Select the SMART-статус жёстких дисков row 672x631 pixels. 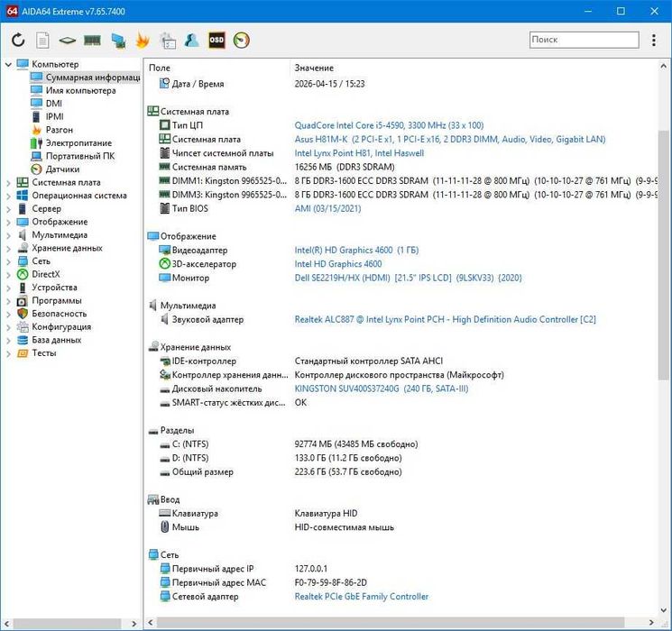403,403
